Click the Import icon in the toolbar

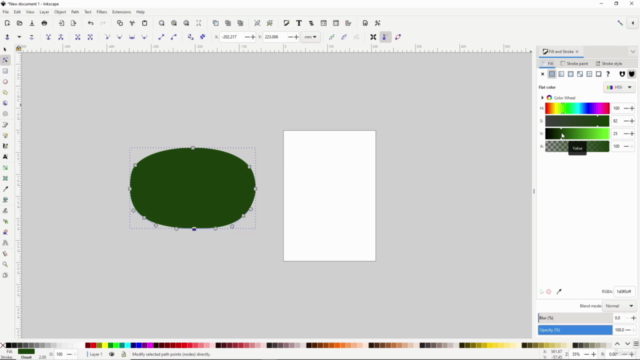pos(61,23)
